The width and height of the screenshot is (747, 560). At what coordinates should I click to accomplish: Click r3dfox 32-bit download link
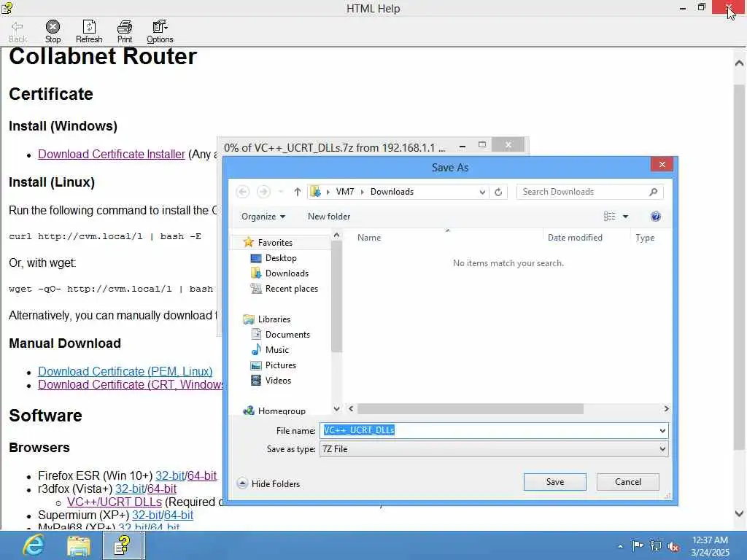[x=130, y=489]
